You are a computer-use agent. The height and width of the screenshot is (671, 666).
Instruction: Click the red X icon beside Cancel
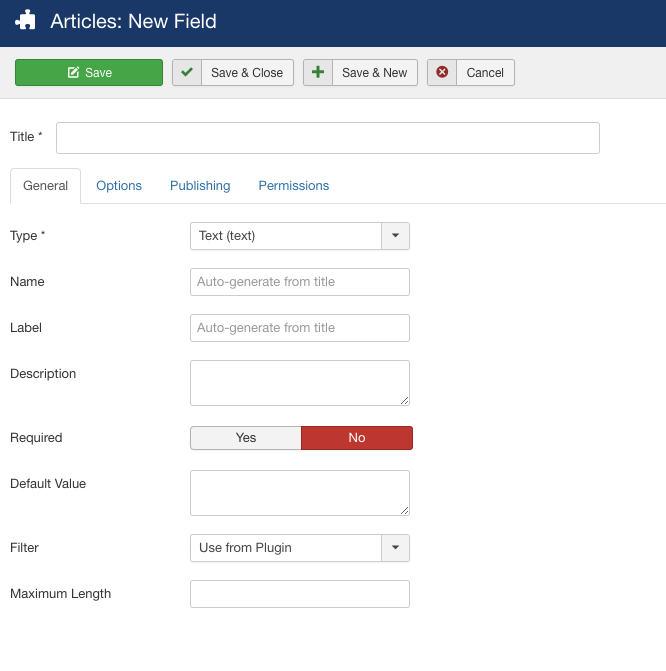click(x=442, y=73)
